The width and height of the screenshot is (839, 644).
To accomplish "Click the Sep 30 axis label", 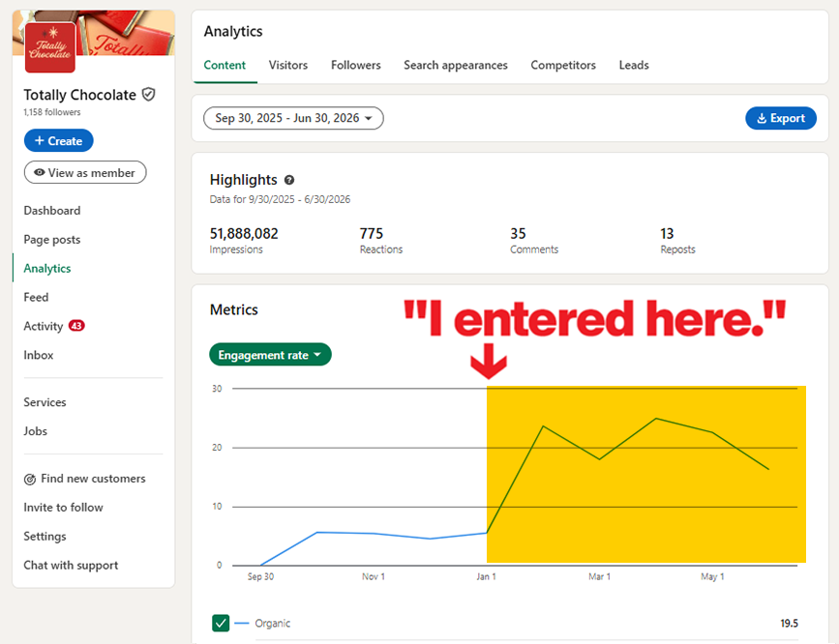I will tap(260, 576).
